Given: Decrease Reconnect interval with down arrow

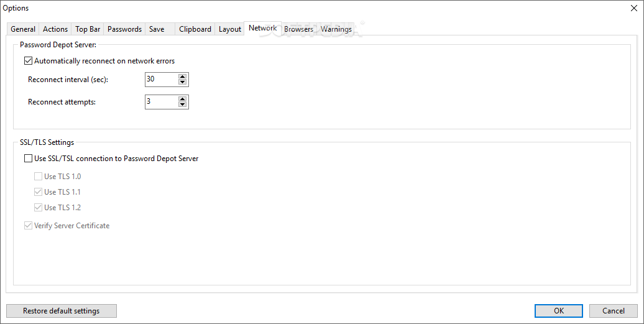Looking at the screenshot, I should click(x=182, y=82).
